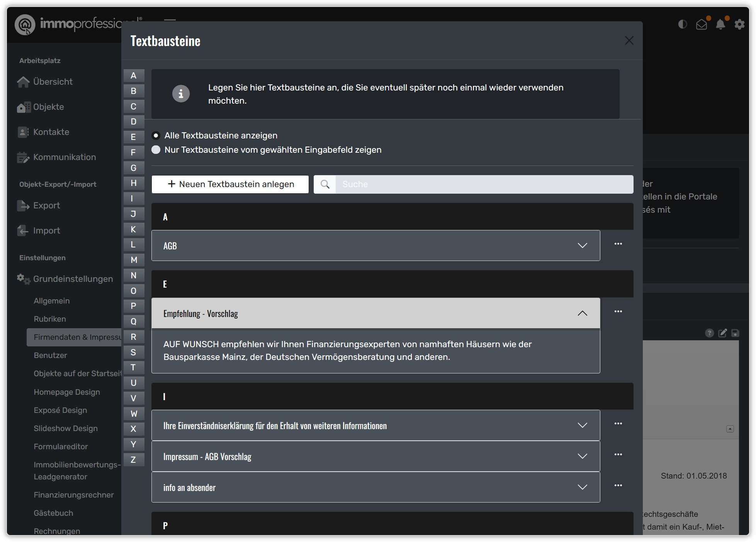
Task: Click the immoprofessional logo icon
Action: pyautogui.click(x=25, y=25)
